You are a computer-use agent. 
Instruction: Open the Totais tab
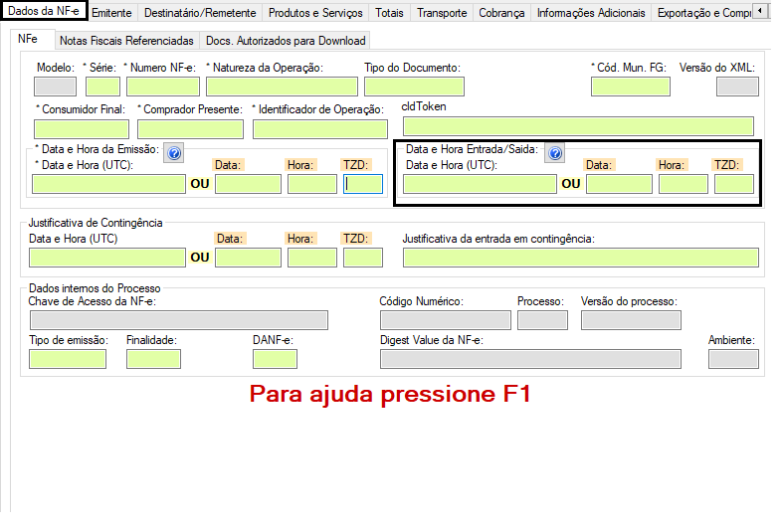[x=389, y=13]
